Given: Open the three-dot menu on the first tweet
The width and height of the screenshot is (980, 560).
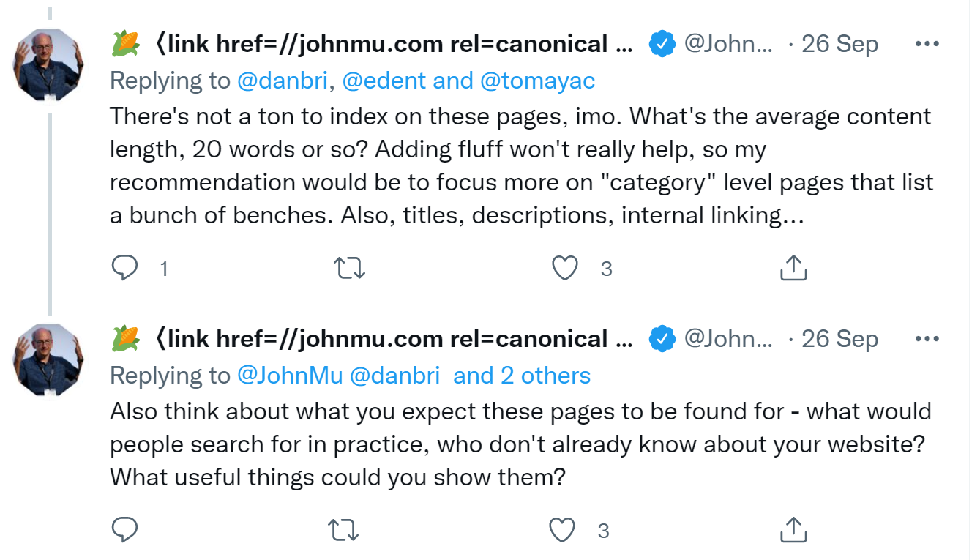Looking at the screenshot, I should pos(927,43).
